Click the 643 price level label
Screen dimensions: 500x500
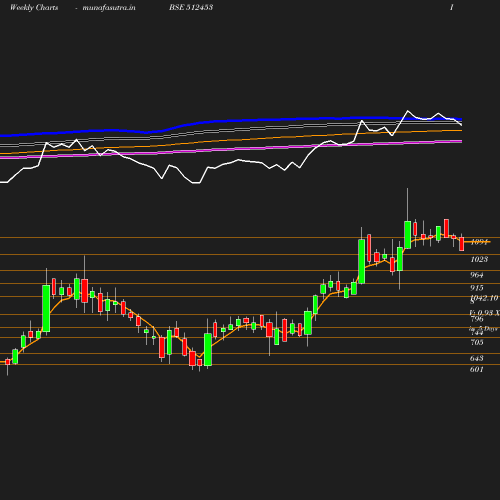477,358
